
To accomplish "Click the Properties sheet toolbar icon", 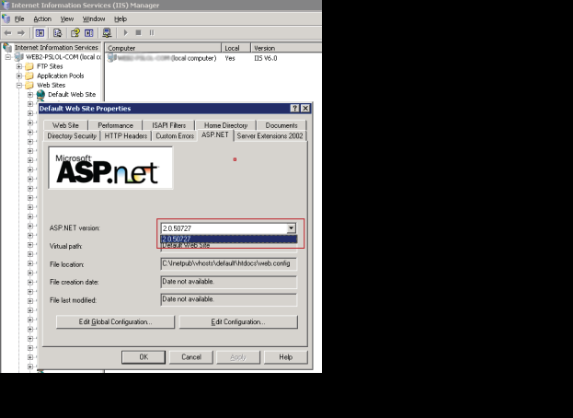I will 57,33.
